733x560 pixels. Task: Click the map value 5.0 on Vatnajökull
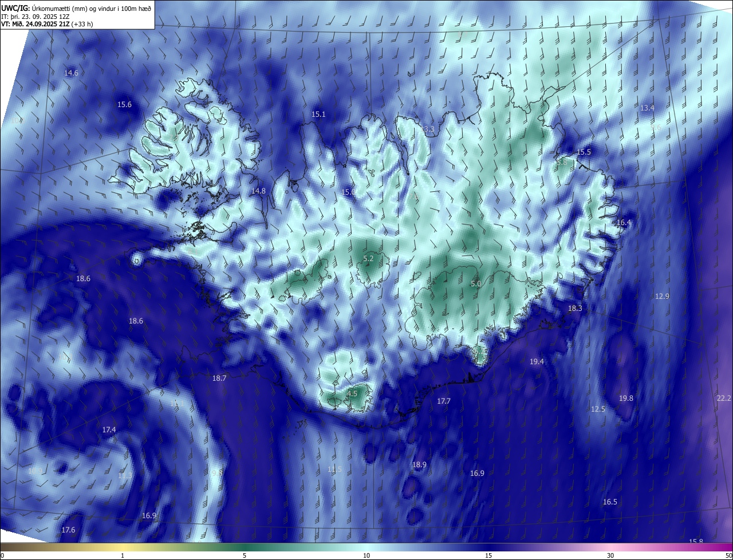(476, 283)
